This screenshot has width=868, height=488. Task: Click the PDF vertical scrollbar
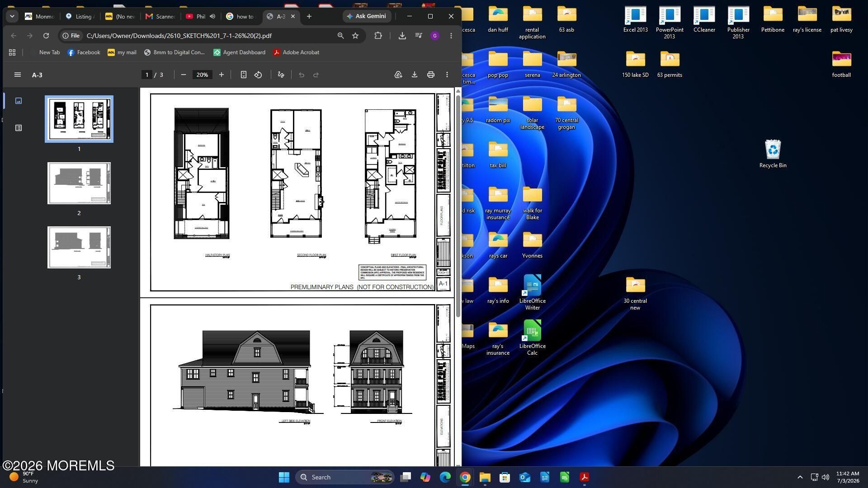[x=458, y=206]
